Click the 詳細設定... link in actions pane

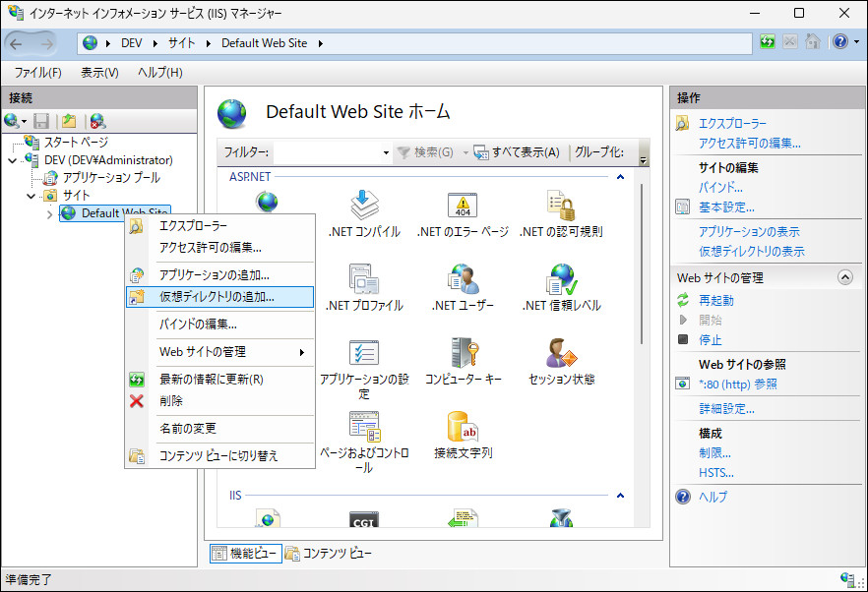pos(726,409)
